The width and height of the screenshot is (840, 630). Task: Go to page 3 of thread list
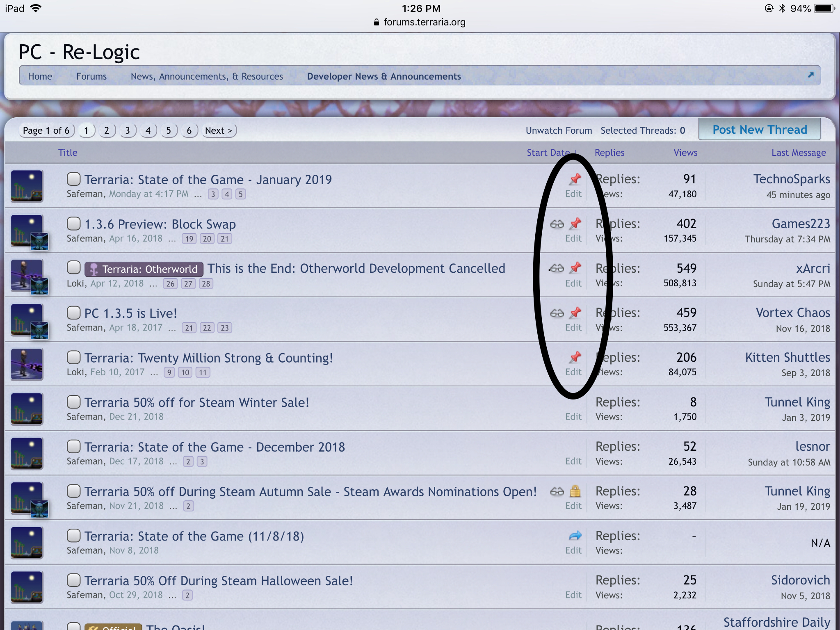(128, 130)
